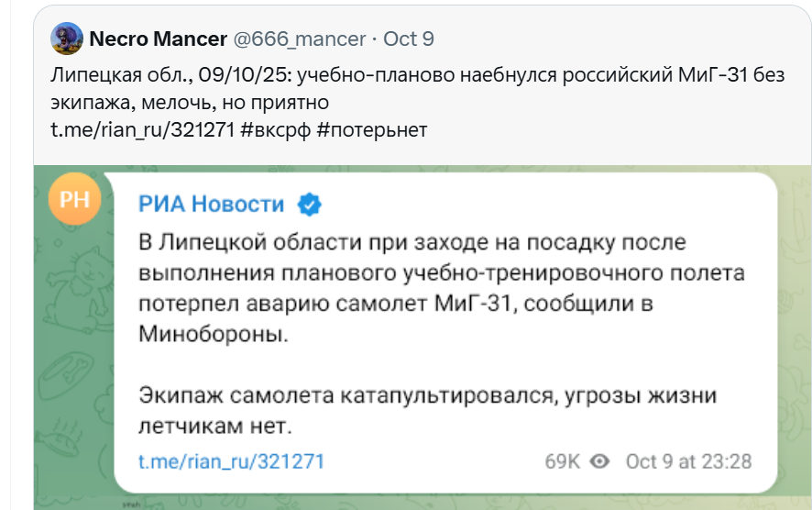812x510 pixels.
Task: Click the orange РН channel avatar
Action: pos(75,200)
